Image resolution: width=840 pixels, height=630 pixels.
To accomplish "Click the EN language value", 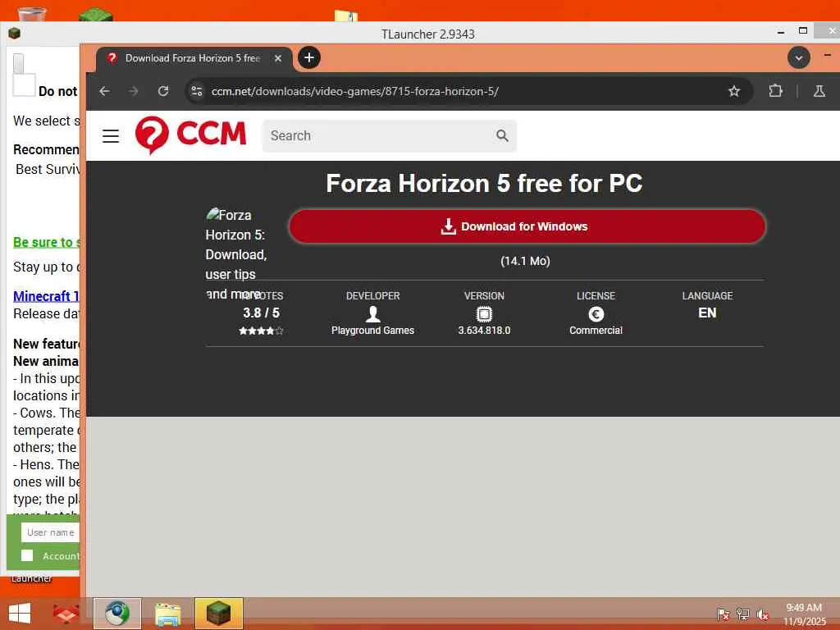I will point(707,313).
